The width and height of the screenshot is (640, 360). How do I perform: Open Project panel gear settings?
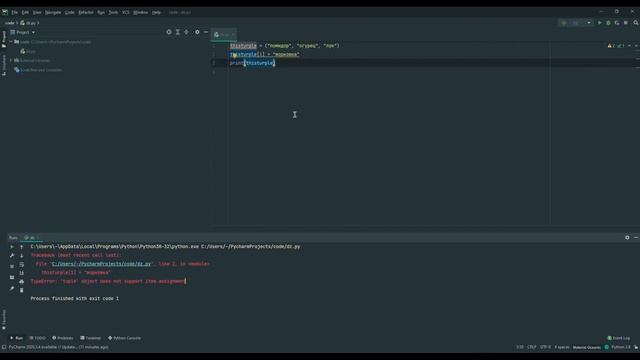click(197, 32)
